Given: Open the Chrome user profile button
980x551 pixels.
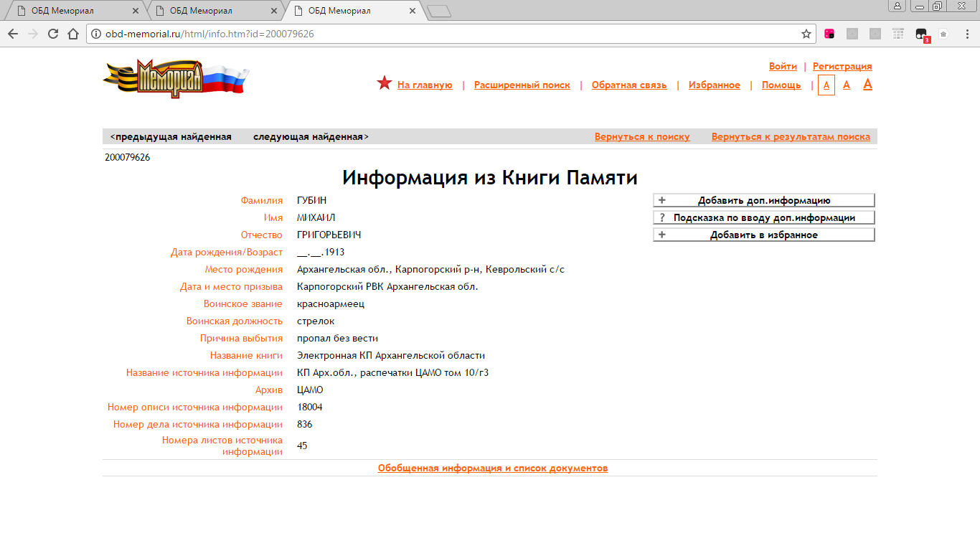Looking at the screenshot, I should pos(897,6).
